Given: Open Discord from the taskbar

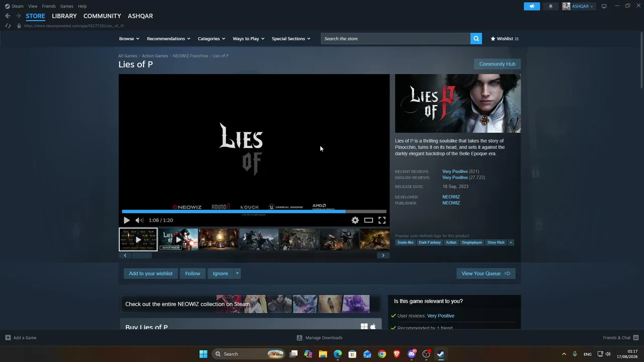Looking at the screenshot, I should coord(412,354).
